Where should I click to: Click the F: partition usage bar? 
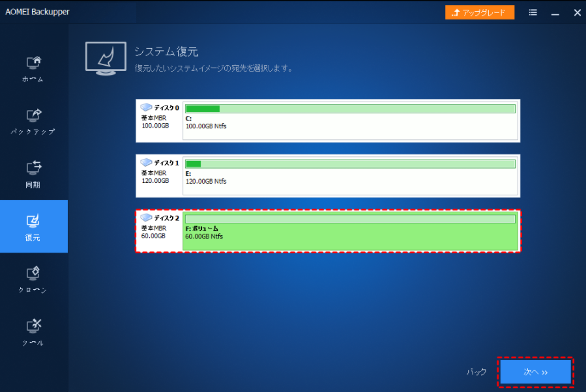click(351, 219)
